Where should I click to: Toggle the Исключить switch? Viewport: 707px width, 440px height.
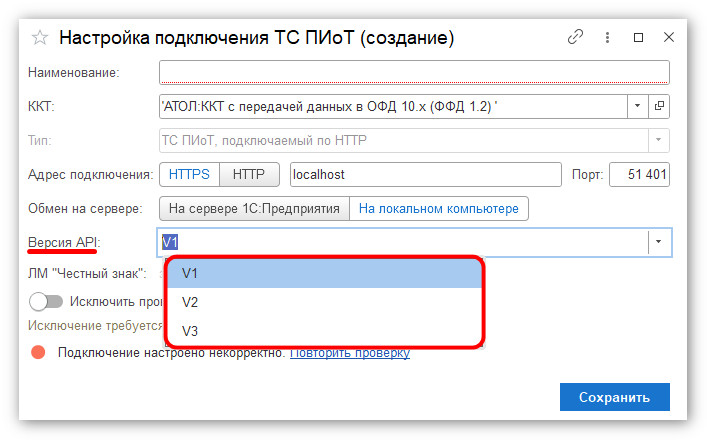pos(46,302)
